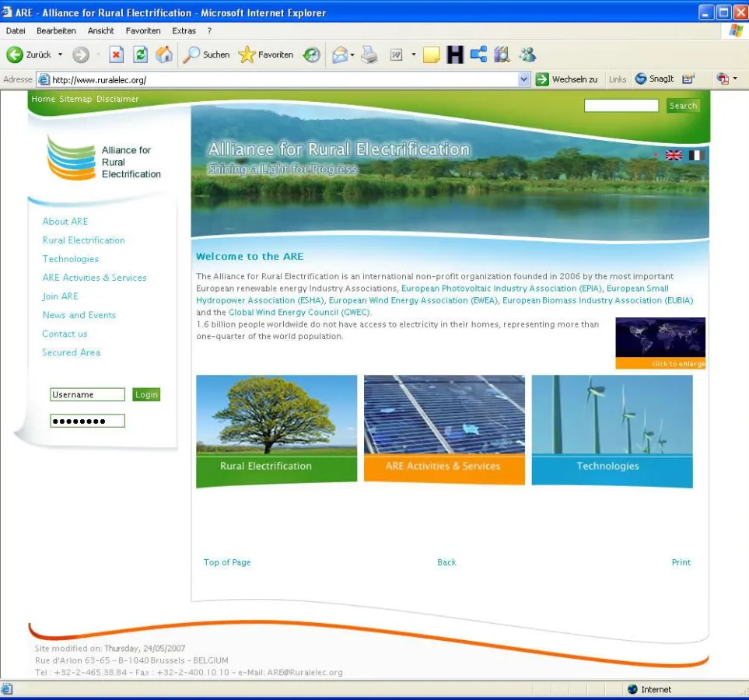
Task: Click the green Login button
Action: [x=146, y=394]
